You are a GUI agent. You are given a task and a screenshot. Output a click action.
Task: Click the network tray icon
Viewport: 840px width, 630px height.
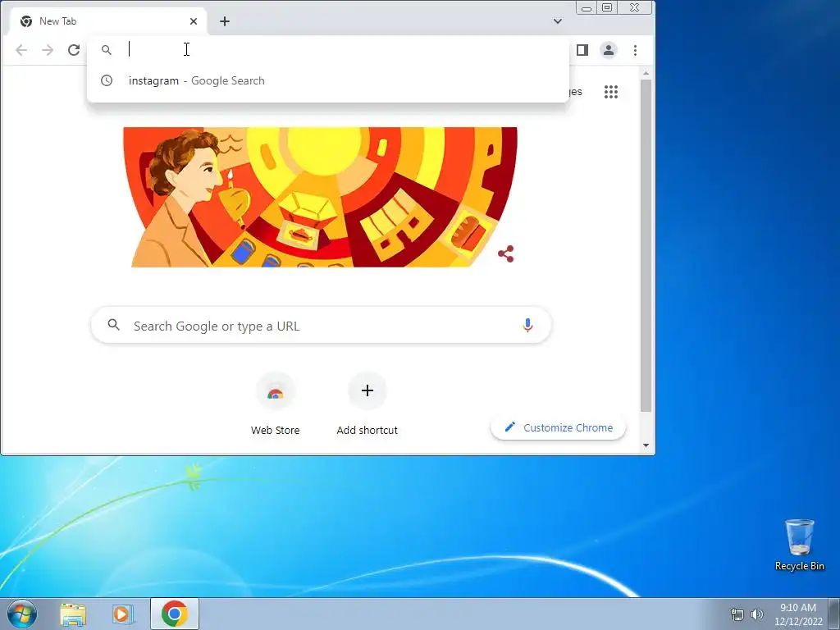(x=737, y=614)
